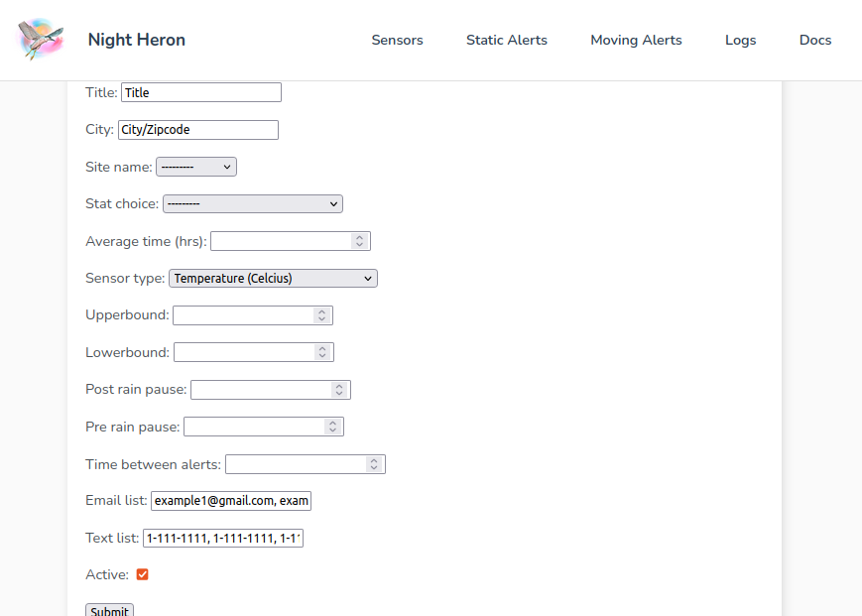Select the City/Zipcode text box
The height and width of the screenshot is (616, 862).
(x=197, y=129)
